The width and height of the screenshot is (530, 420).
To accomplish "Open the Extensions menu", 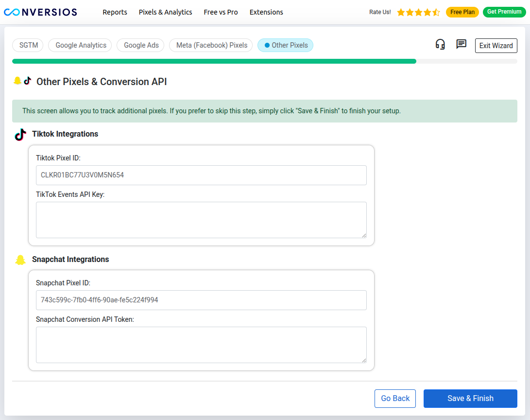I will pos(266,12).
